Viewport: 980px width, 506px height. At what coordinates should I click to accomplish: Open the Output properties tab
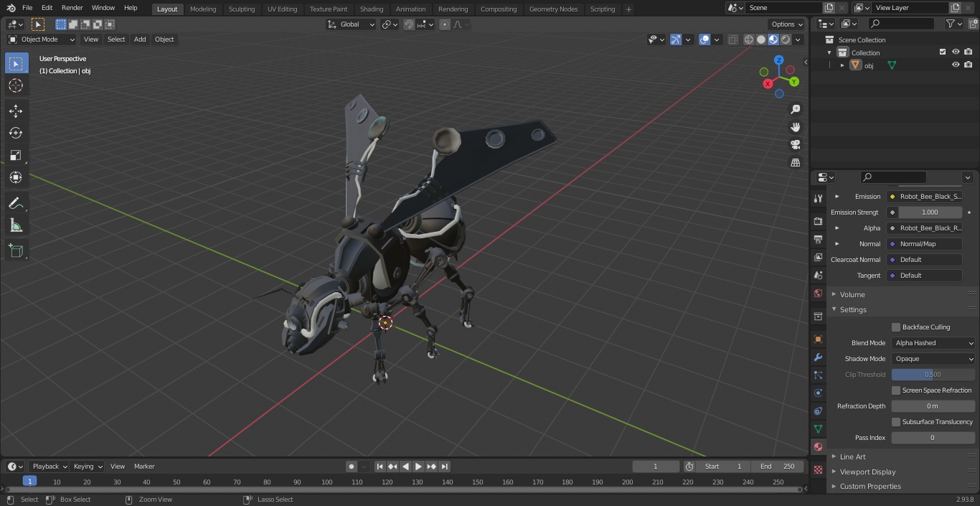tap(818, 239)
